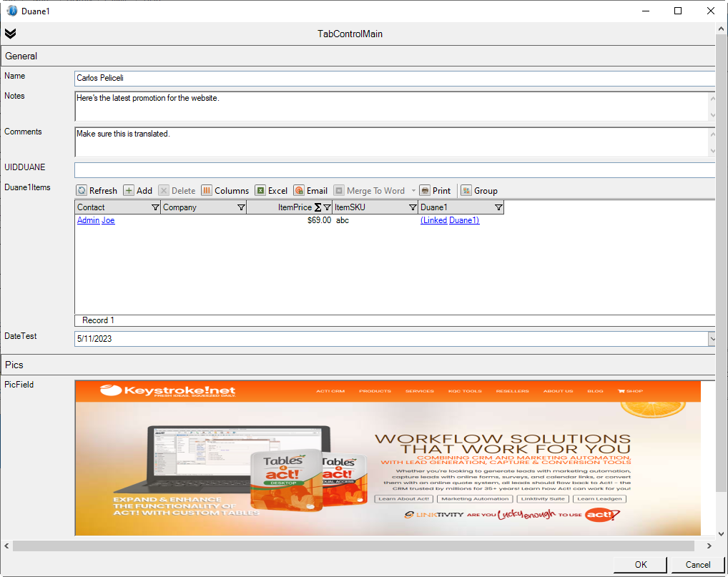The width and height of the screenshot is (728, 577).
Task: Click Notes box scroll-down arrow
Action: tap(712, 115)
